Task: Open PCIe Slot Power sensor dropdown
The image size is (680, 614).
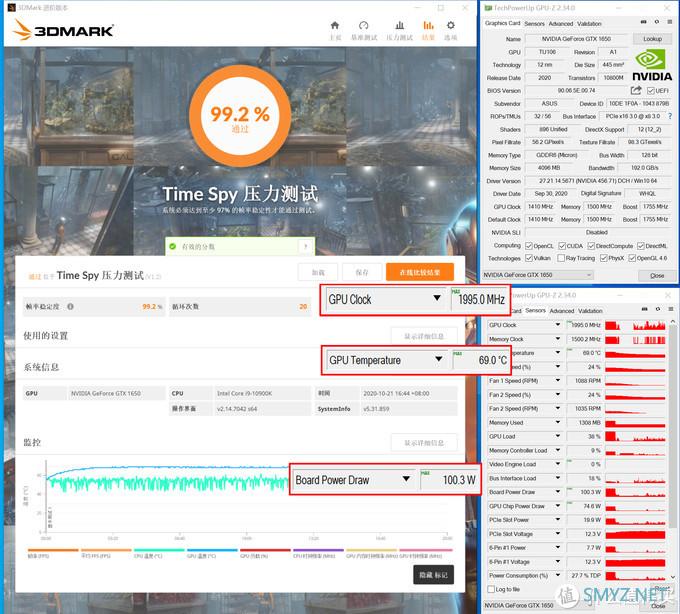Action: coord(558,519)
